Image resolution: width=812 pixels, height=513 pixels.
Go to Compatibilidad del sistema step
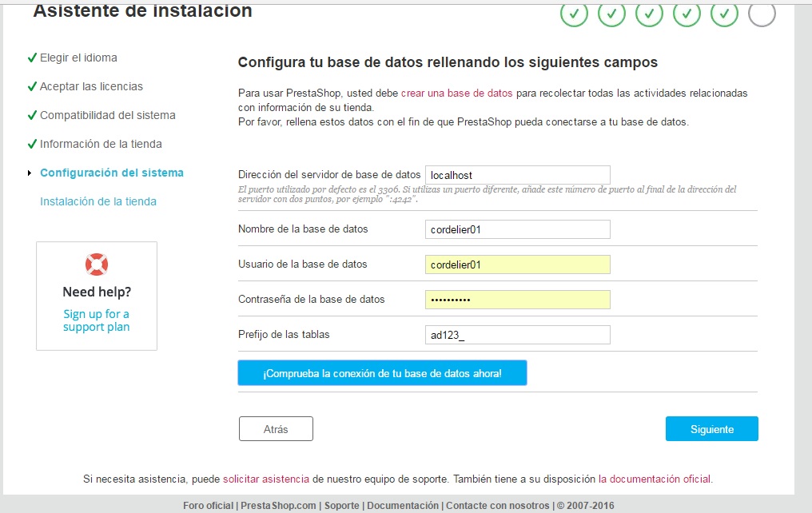click(x=108, y=115)
